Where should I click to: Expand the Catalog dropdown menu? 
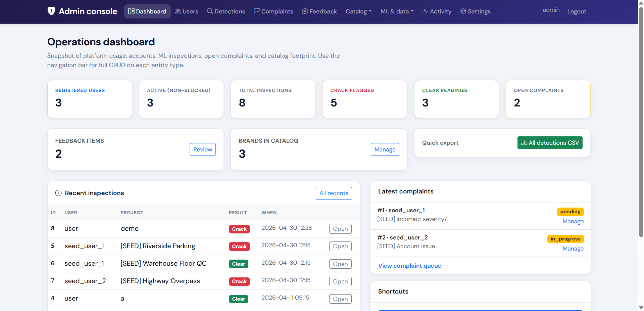coord(358,11)
